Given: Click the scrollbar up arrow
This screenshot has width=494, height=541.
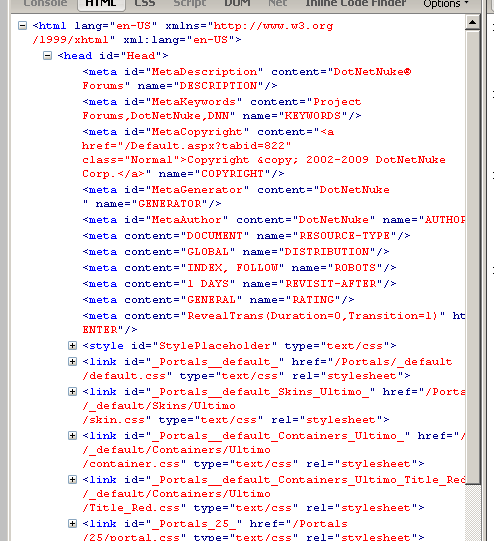Looking at the screenshot, I should (473, 23).
